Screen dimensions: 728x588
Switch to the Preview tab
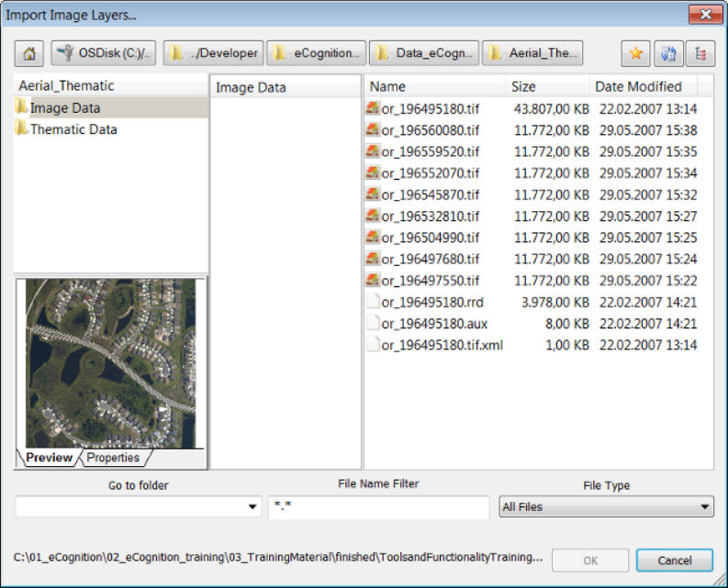pyautogui.click(x=49, y=458)
